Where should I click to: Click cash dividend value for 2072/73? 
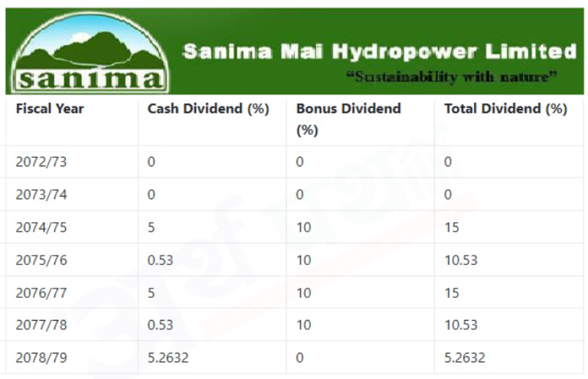(151, 162)
